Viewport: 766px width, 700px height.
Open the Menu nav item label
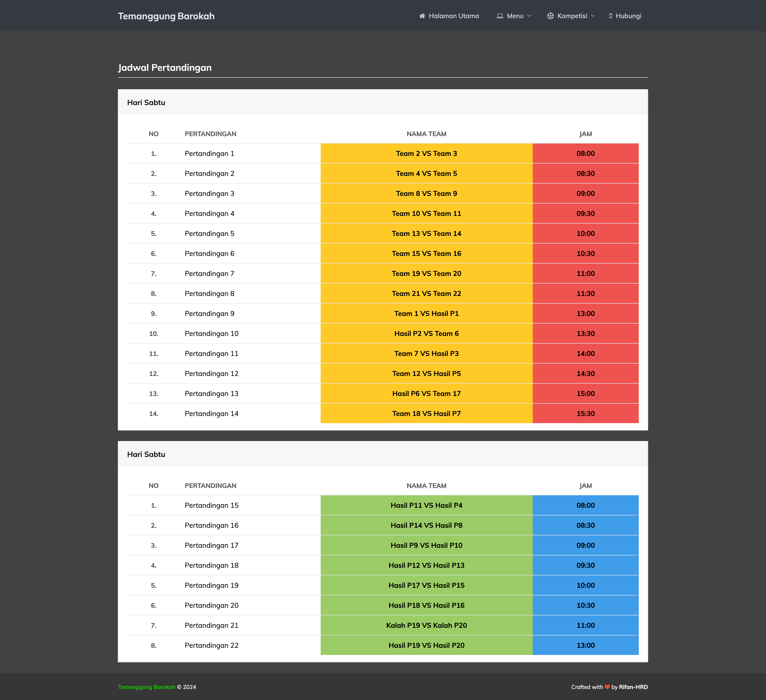515,16
